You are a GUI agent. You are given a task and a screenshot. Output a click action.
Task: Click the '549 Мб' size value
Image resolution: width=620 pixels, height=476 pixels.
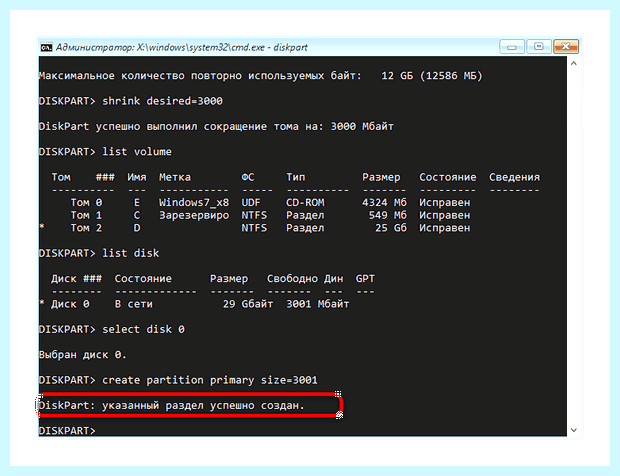(387, 215)
